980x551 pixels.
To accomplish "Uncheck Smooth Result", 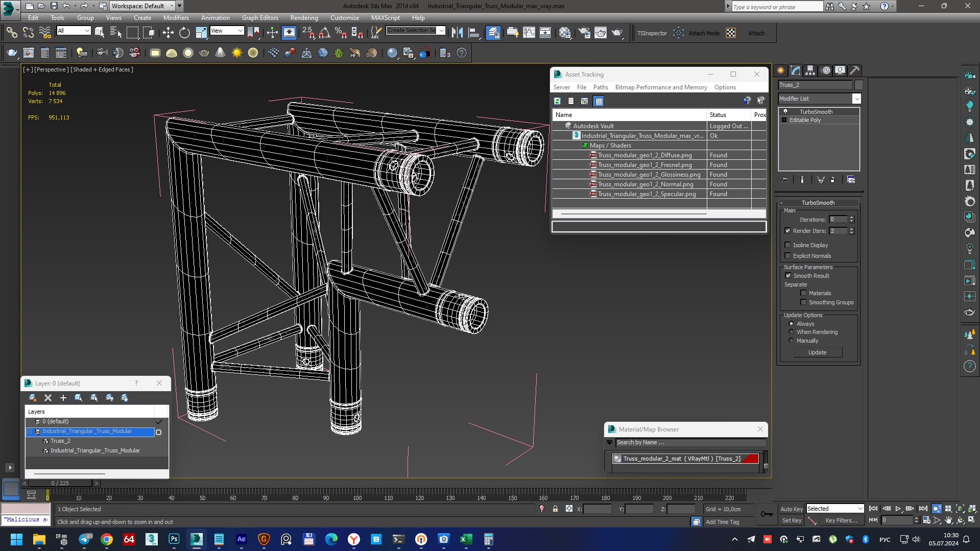I will point(788,276).
